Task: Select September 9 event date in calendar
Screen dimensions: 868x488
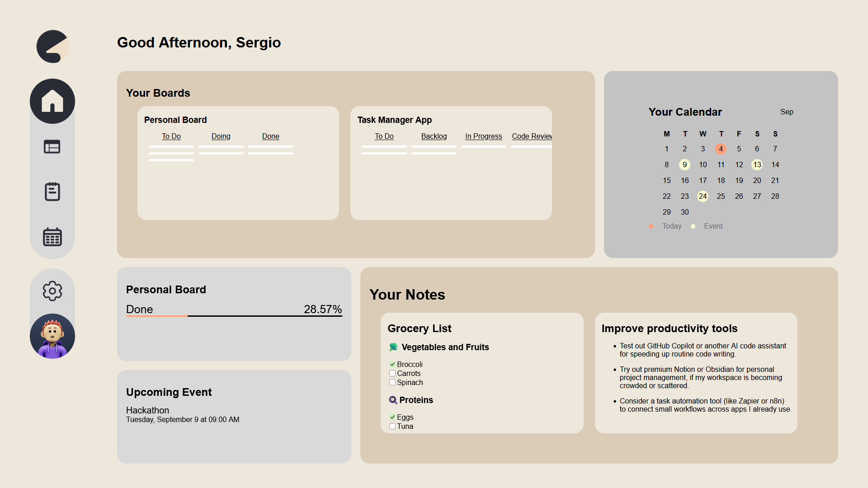Action: click(685, 164)
